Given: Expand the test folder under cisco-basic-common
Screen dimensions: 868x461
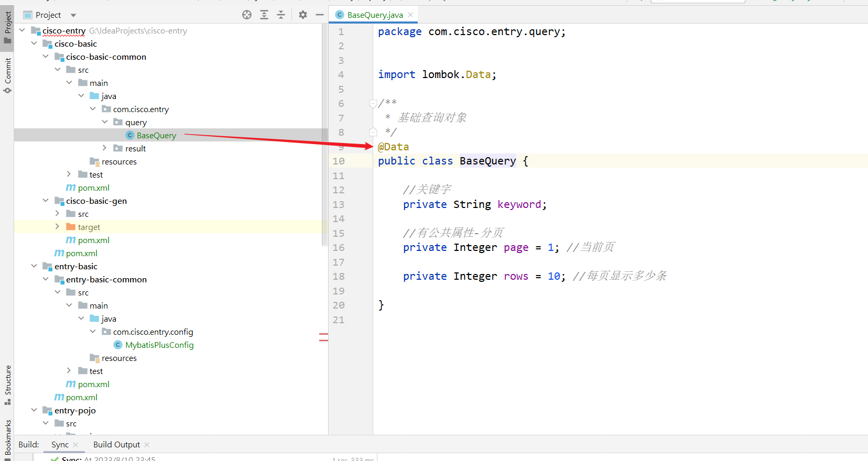Looking at the screenshot, I should [x=69, y=174].
